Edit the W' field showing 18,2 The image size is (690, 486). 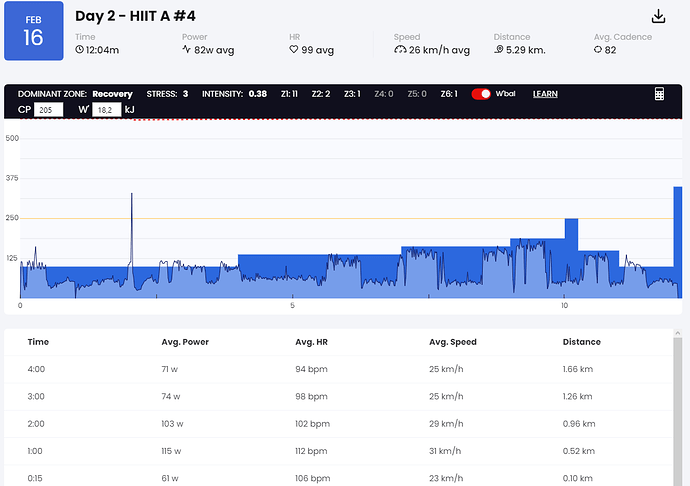click(106, 110)
